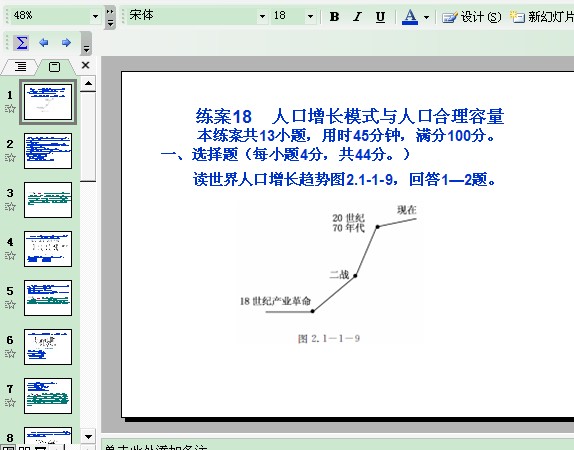The width and height of the screenshot is (574, 450).
Task: Click the 现在 label in the chart
Action: [x=407, y=210]
